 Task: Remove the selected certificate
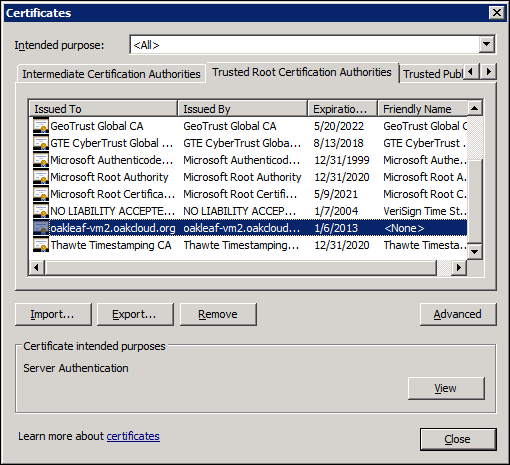[218, 314]
